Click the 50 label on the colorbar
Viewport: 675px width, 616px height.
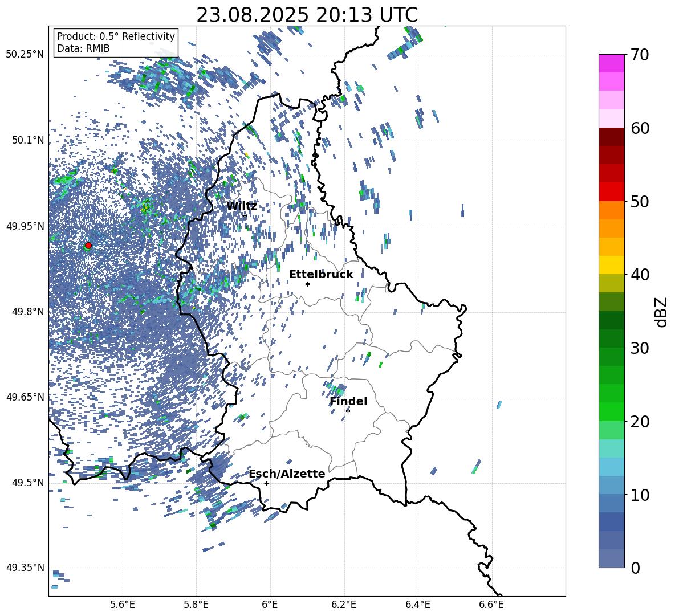pos(639,201)
